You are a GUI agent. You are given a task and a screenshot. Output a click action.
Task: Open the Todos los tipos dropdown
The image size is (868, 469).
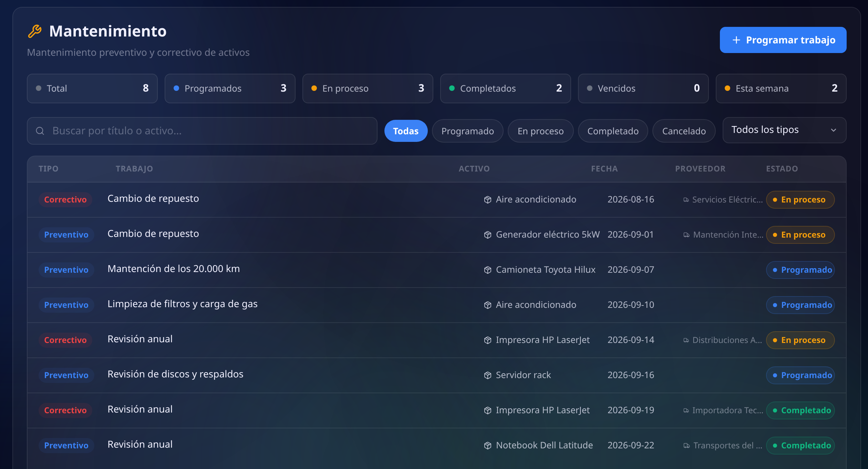pos(784,130)
